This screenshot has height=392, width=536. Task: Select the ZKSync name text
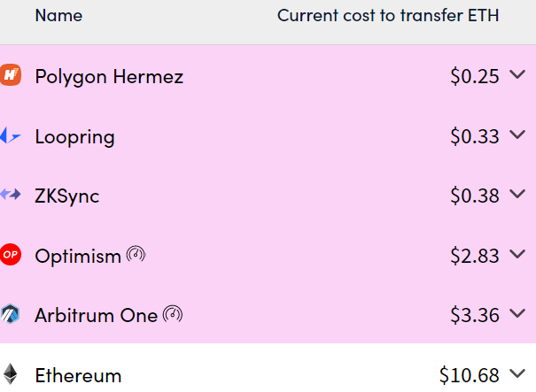tap(67, 196)
